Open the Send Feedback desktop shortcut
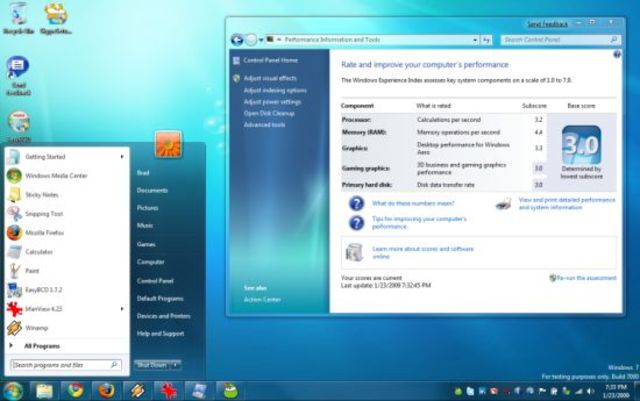The width and height of the screenshot is (640, 401). (18, 76)
